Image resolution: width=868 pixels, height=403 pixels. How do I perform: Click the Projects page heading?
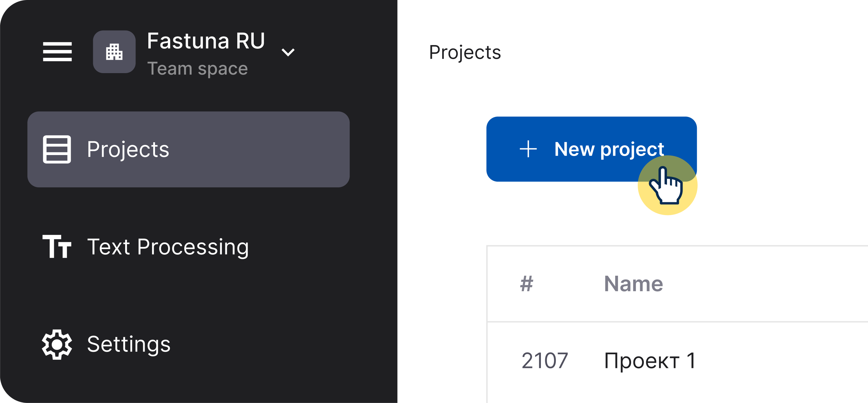click(465, 53)
